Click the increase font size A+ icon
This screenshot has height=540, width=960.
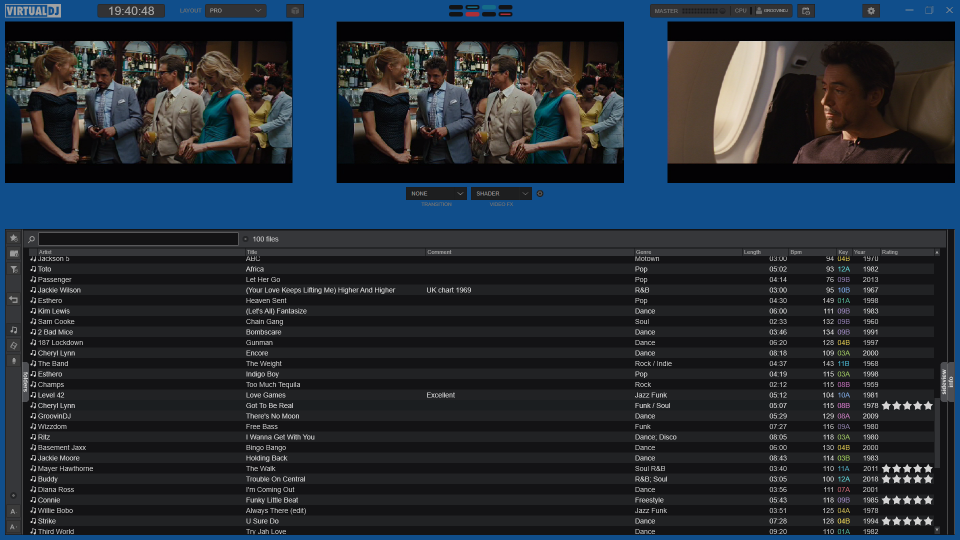(13, 527)
